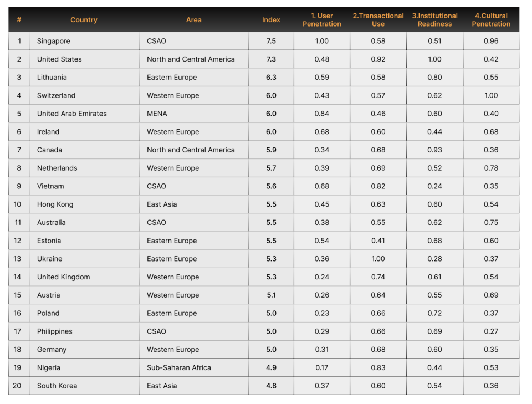
Task: Click the Vietnam country cell
Action: pyautogui.click(x=50, y=186)
